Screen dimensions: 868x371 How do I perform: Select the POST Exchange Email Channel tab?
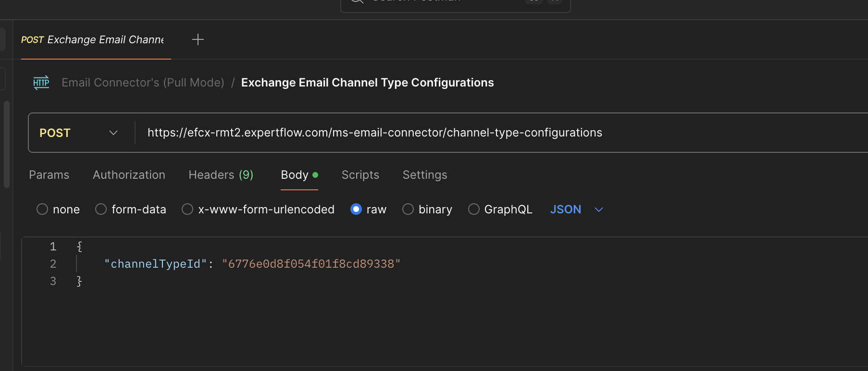point(93,40)
